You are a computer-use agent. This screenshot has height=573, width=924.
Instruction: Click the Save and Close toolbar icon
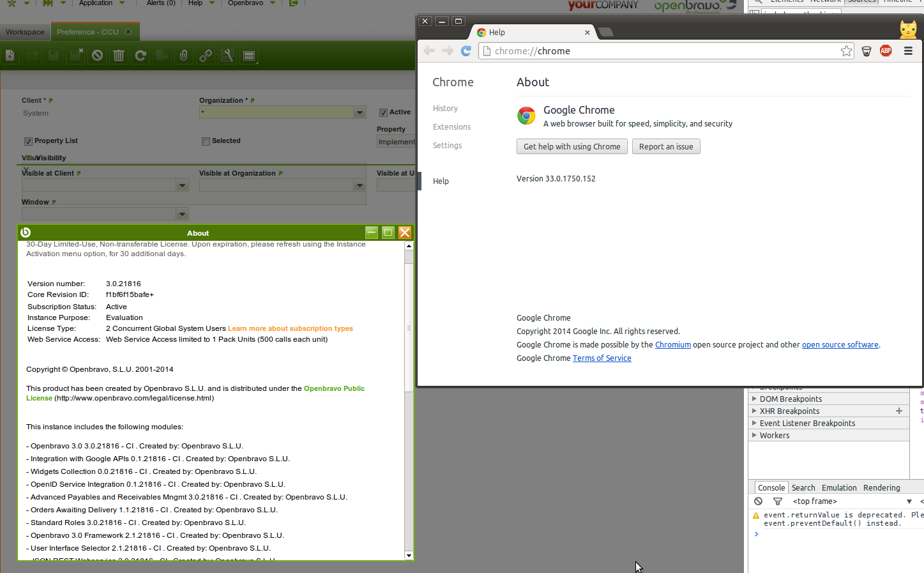tap(75, 56)
